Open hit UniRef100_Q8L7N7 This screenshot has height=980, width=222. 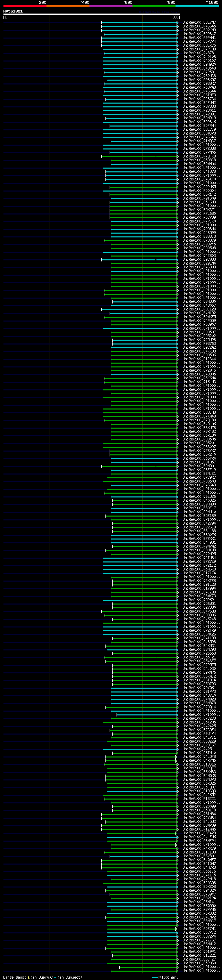point(199,23)
